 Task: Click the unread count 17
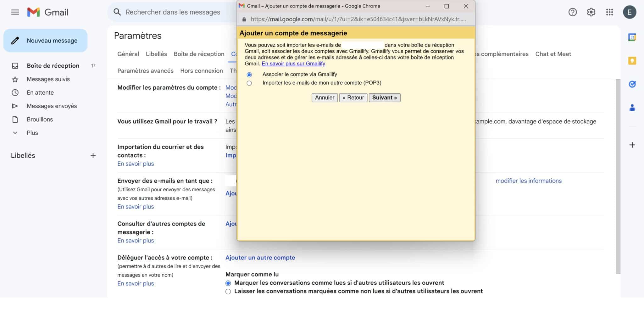[93, 66]
